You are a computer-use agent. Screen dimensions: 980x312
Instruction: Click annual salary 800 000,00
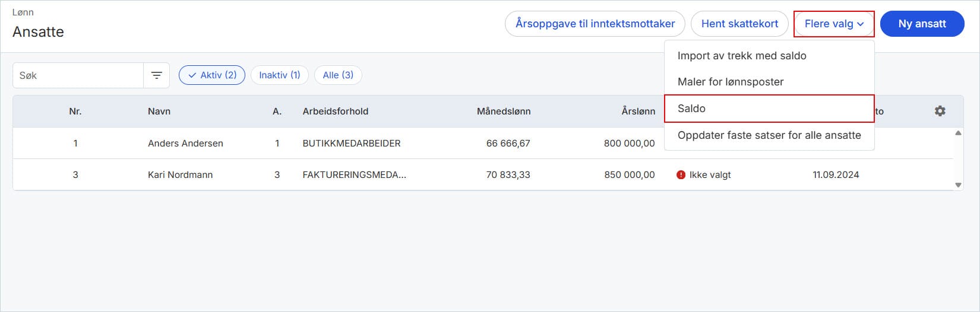tap(630, 144)
